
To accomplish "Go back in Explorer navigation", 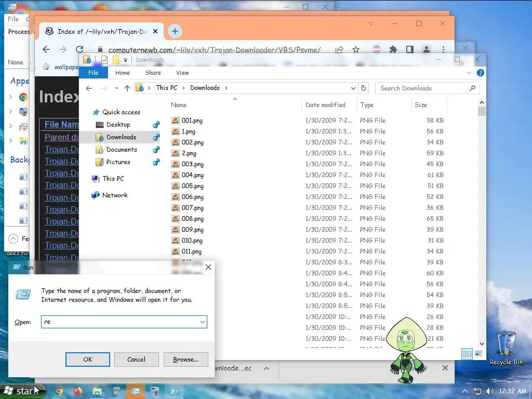I will click(89, 88).
